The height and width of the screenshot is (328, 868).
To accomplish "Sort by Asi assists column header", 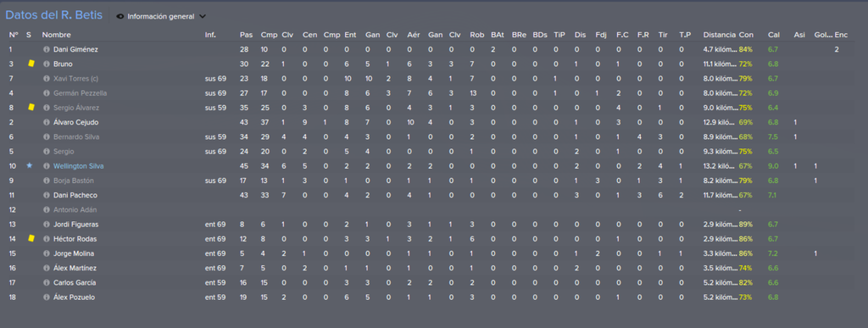I will click(x=799, y=35).
